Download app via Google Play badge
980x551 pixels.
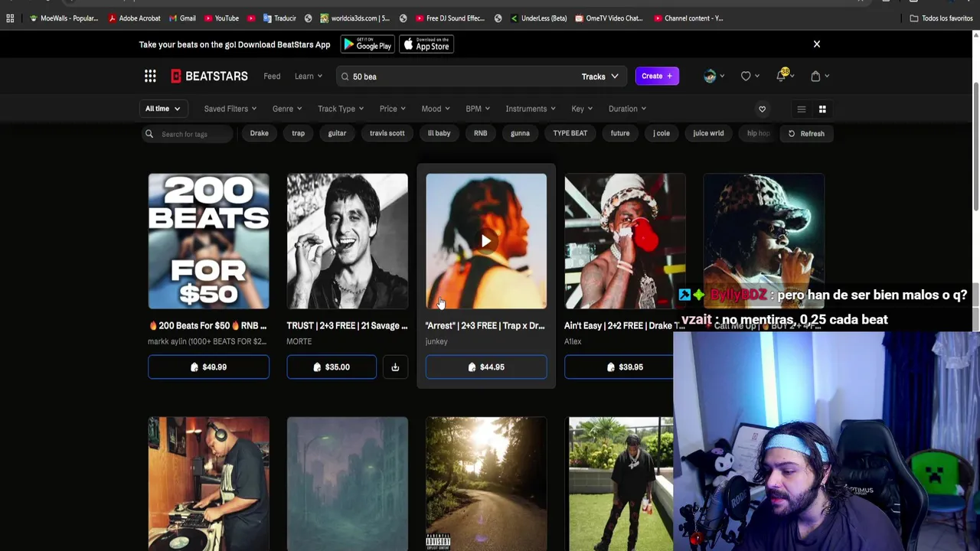pyautogui.click(x=367, y=44)
